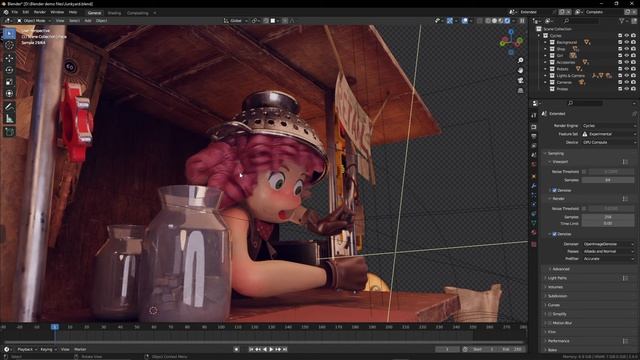The width and height of the screenshot is (640, 360).
Task: Click the Render Samples field showing 256
Action: click(x=608, y=217)
